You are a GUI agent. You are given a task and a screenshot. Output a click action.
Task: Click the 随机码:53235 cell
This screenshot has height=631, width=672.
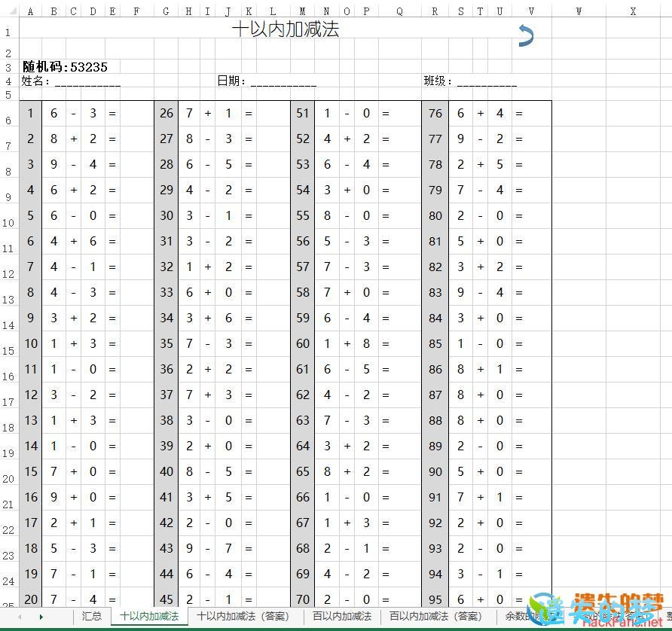coord(65,67)
